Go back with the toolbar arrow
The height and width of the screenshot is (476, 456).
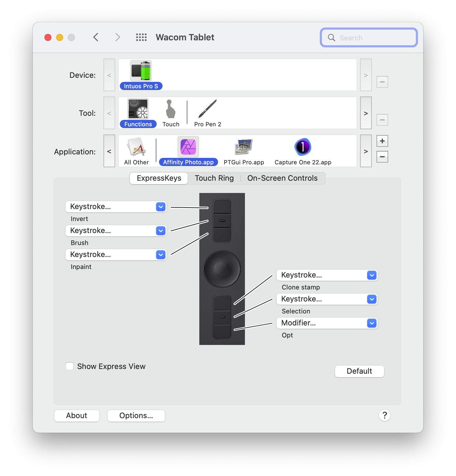tap(96, 37)
